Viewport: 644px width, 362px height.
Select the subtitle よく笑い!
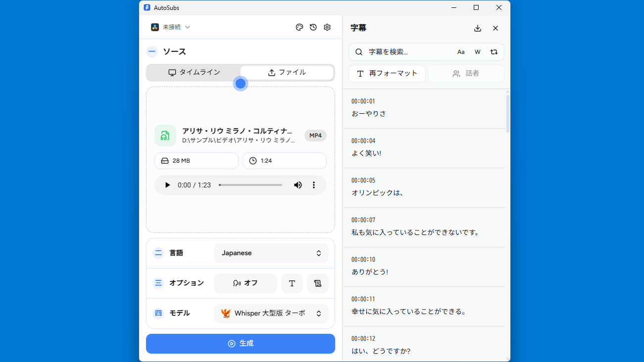coord(366,153)
